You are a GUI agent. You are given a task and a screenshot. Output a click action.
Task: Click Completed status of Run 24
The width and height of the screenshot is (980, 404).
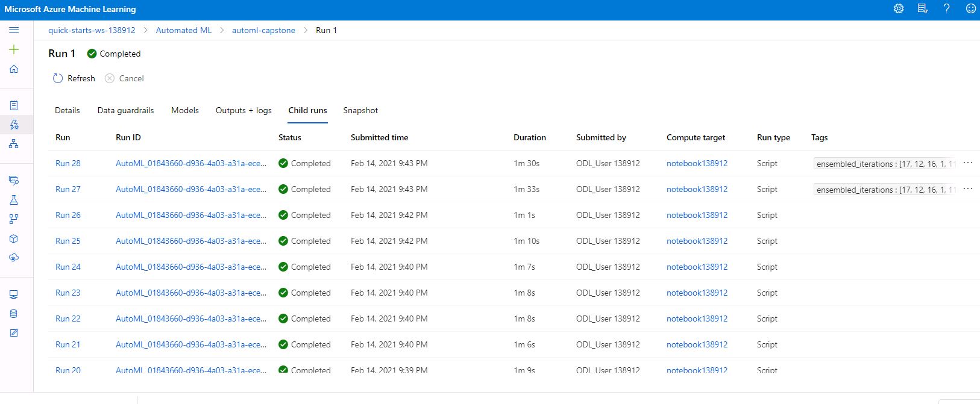click(x=304, y=267)
